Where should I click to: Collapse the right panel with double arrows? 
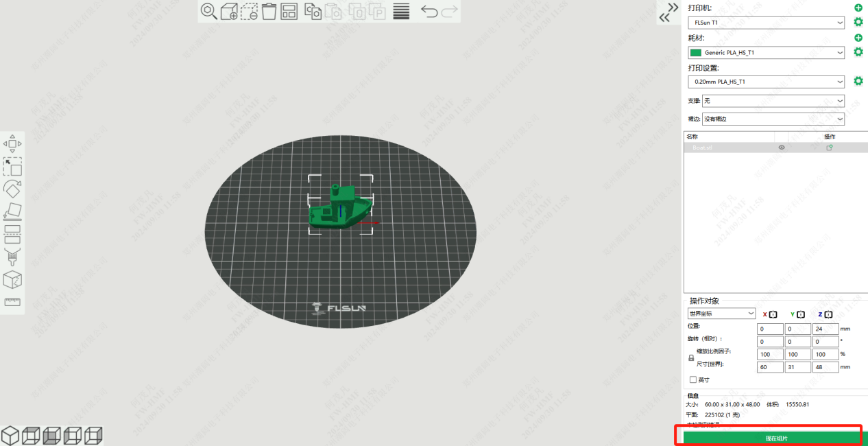[664, 12]
